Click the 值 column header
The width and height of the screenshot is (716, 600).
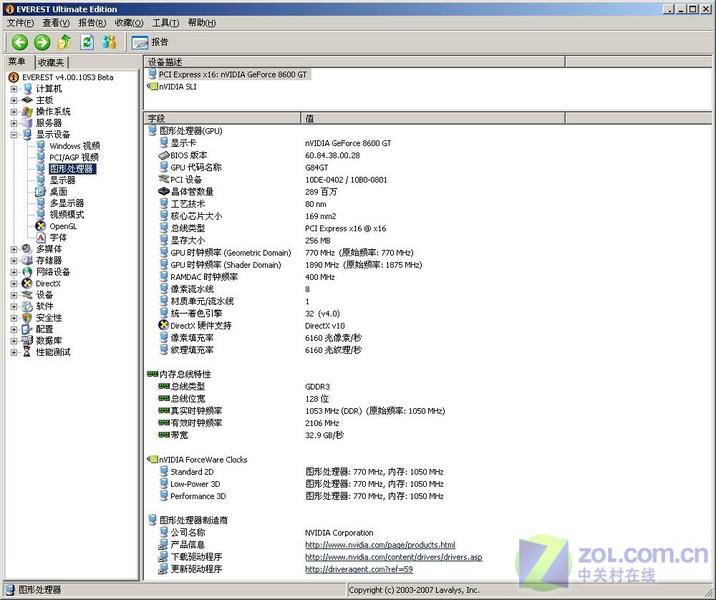[x=433, y=118]
